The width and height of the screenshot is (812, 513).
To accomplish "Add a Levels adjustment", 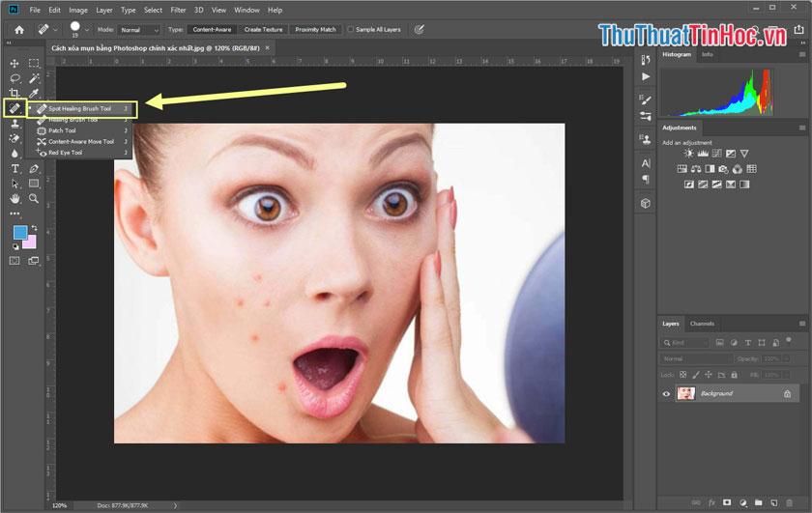I will pyautogui.click(x=703, y=154).
